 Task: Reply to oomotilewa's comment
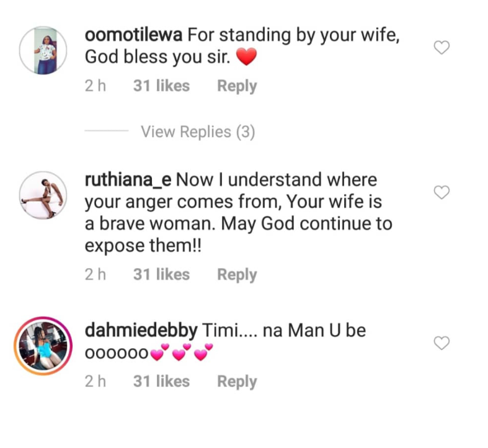point(236,86)
